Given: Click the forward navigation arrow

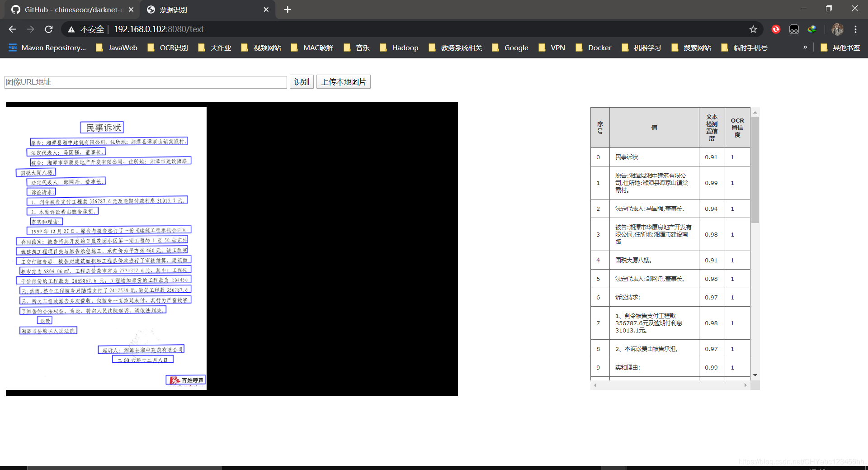Looking at the screenshot, I should tap(30, 29).
